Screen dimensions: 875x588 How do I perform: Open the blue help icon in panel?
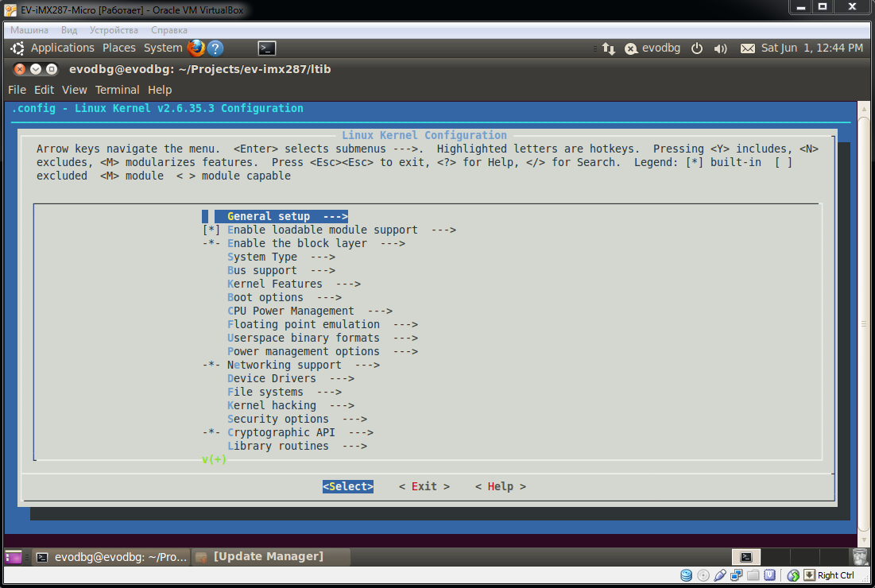(215, 48)
